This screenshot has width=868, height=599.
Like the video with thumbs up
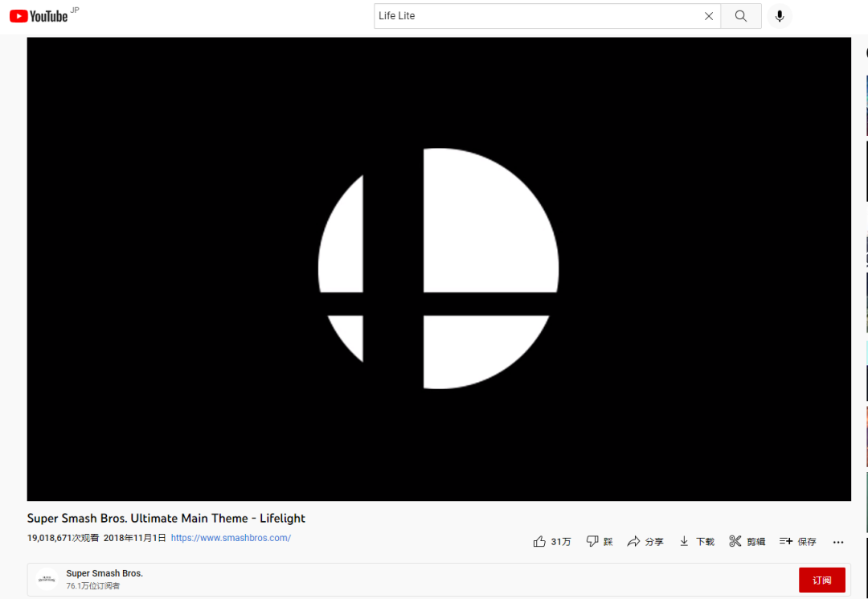pos(552,541)
